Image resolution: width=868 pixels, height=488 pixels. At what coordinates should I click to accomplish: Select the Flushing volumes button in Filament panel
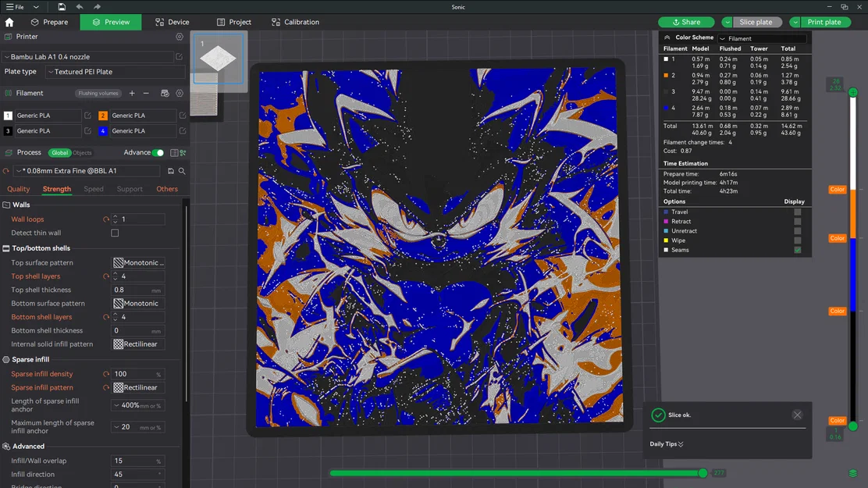98,93
